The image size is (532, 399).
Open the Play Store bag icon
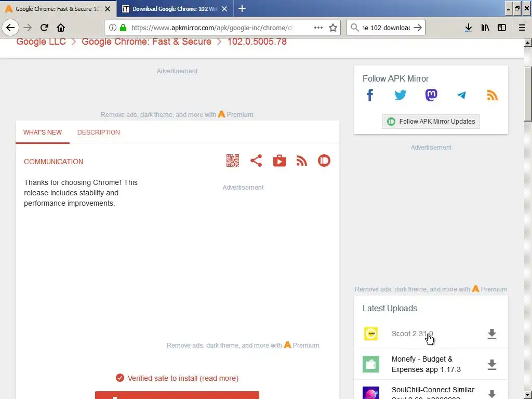[279, 161]
